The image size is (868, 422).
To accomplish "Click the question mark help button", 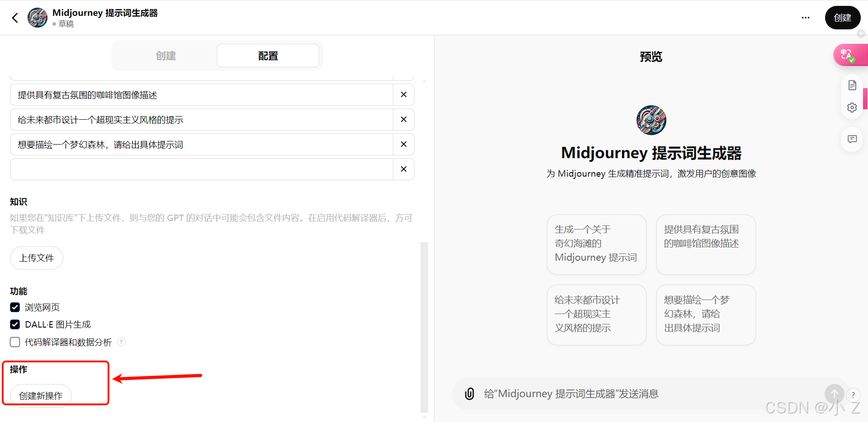I will coord(853,395).
